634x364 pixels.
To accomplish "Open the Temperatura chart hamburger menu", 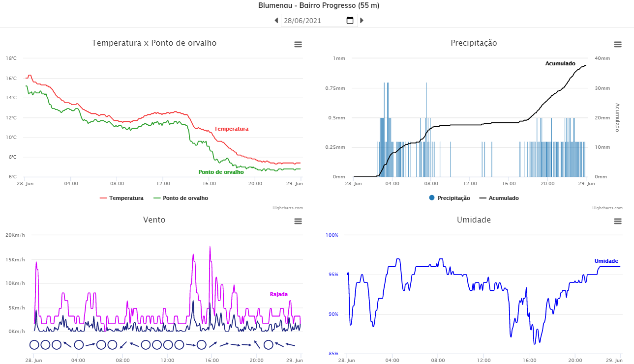I will tap(298, 44).
